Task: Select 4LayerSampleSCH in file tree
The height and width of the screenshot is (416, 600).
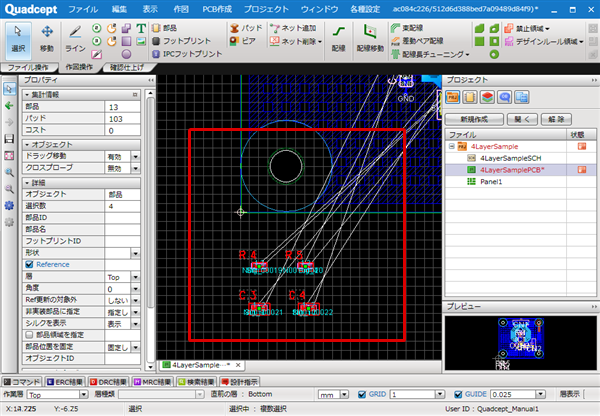Action: [x=510, y=158]
